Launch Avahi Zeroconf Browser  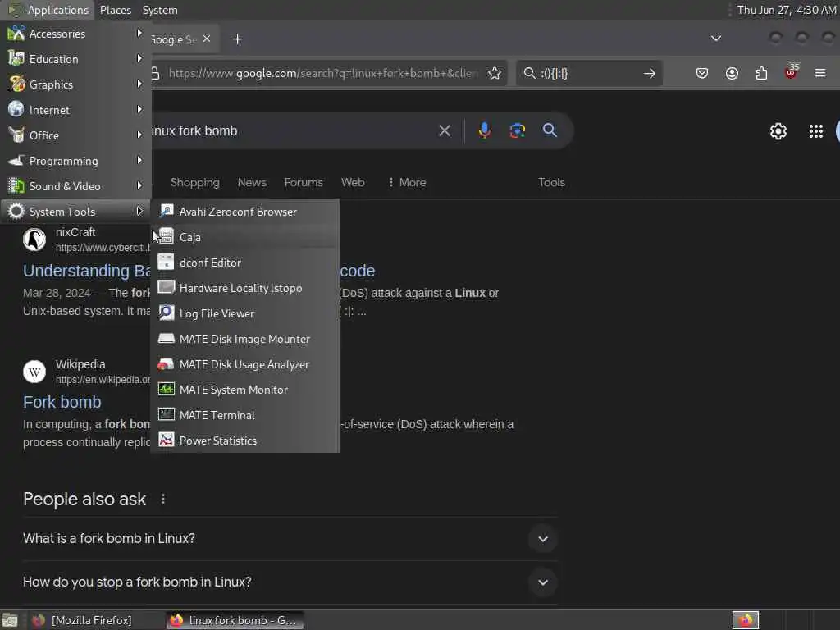coord(244,212)
